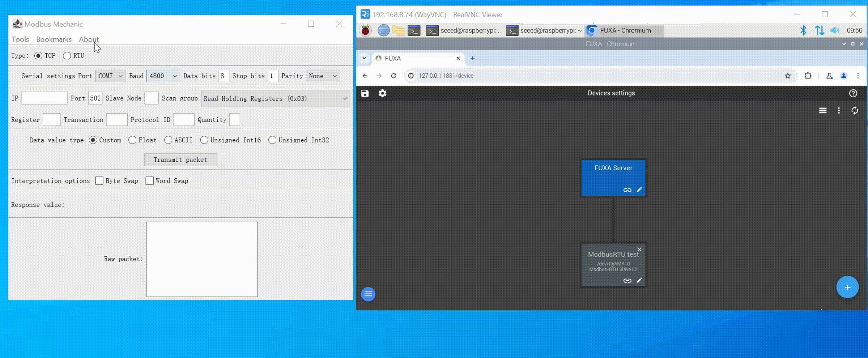Click the Protocol ID input field
This screenshot has width=868, height=358.
pos(184,120)
